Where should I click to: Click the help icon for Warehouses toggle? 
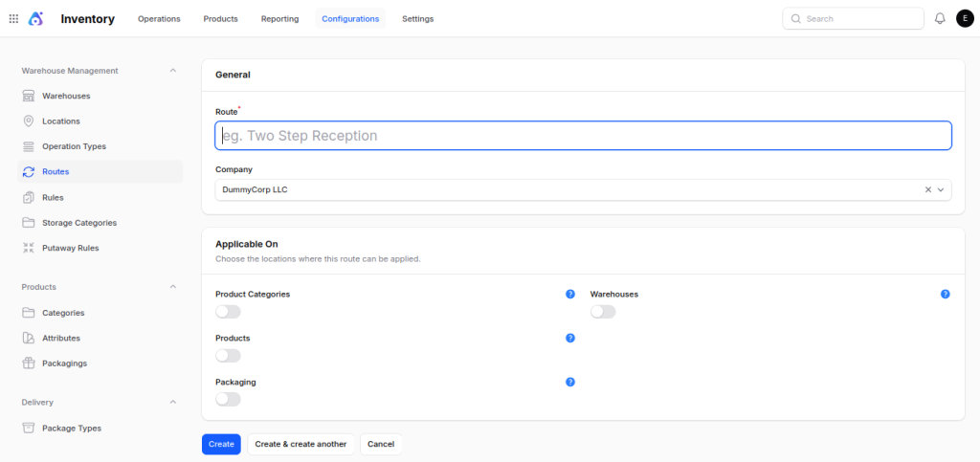tap(945, 294)
